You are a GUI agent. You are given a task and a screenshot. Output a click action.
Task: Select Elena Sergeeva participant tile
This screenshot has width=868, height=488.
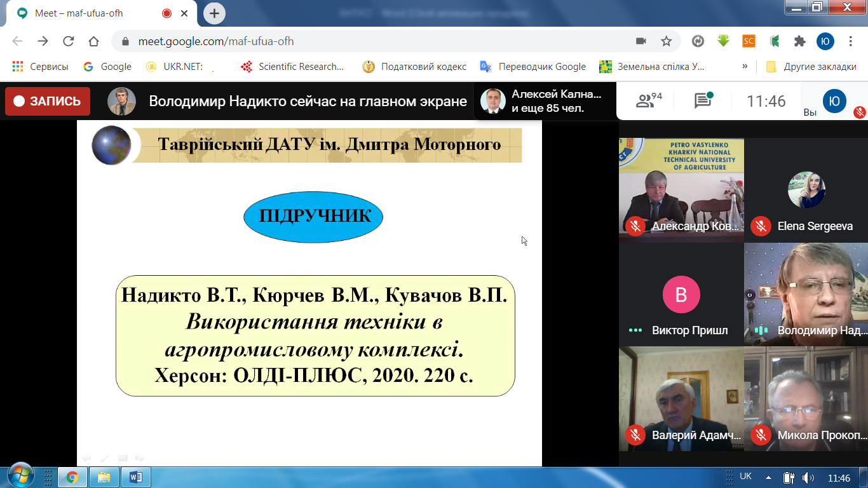tap(806, 190)
